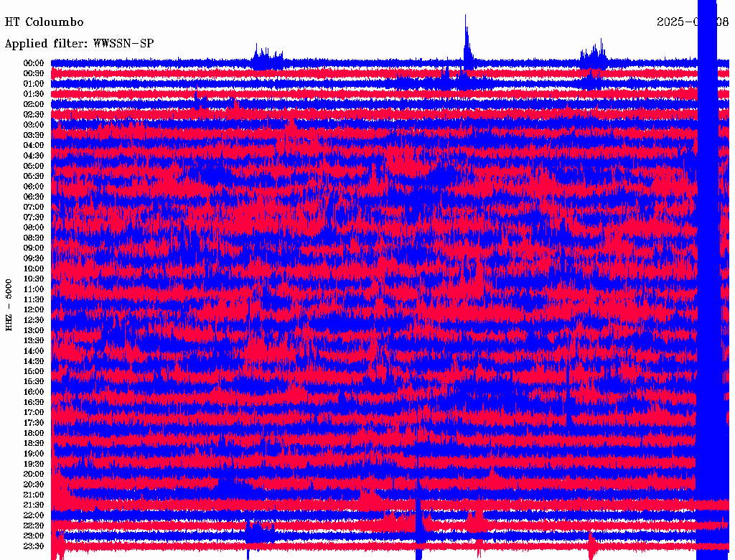Viewport: 735px width, 560px height.
Task: Click the 21:00 time label
Action: pos(34,495)
